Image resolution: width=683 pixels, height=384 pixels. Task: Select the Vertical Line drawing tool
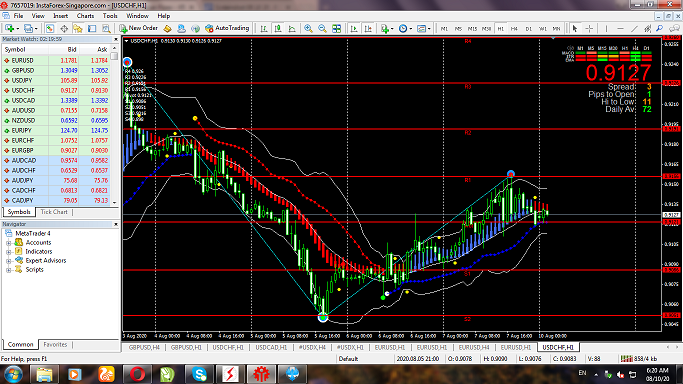(606, 28)
